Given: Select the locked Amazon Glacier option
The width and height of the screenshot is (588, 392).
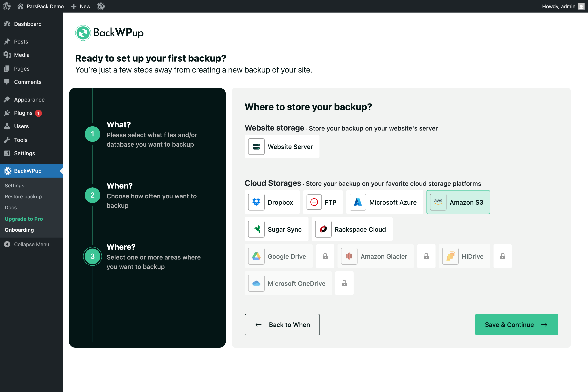Looking at the screenshot, I should click(x=376, y=256).
